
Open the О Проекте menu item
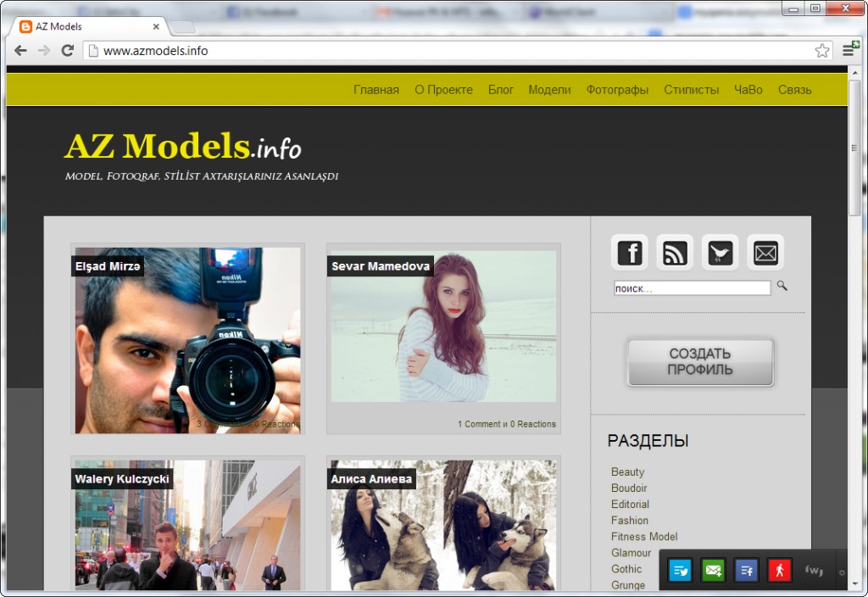tap(443, 90)
